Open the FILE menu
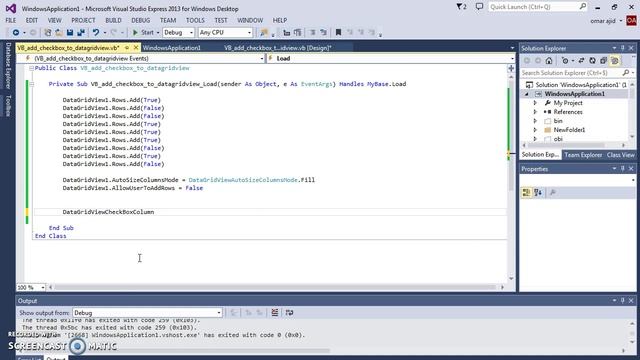 11,20
